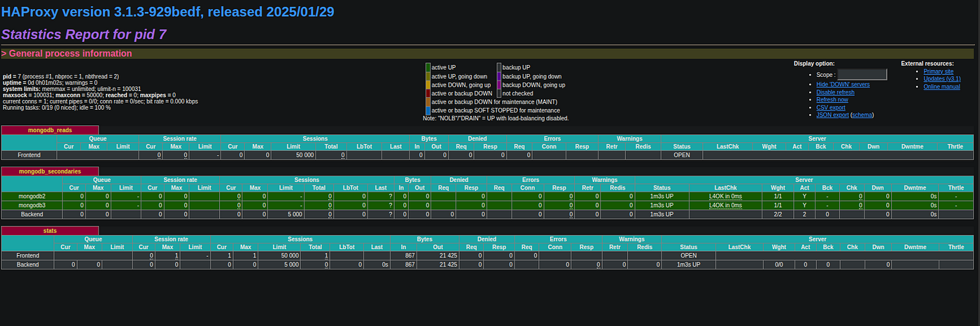Click L4OK in 0ms for mongodb2
980x326 pixels.
tap(725, 197)
